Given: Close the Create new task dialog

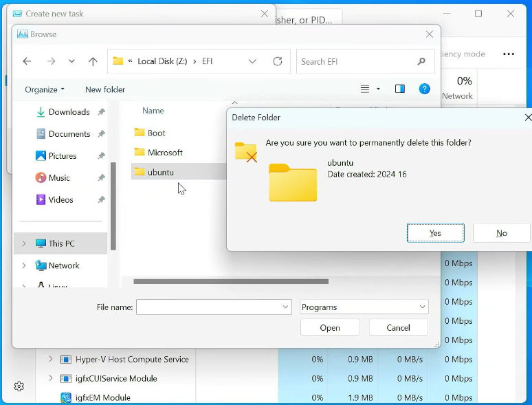Looking at the screenshot, I should (265, 14).
